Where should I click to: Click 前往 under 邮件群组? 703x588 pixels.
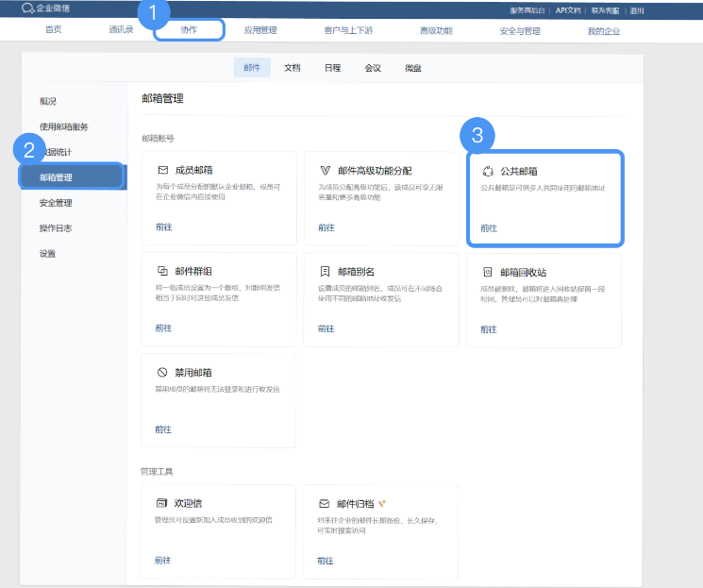coord(163,328)
